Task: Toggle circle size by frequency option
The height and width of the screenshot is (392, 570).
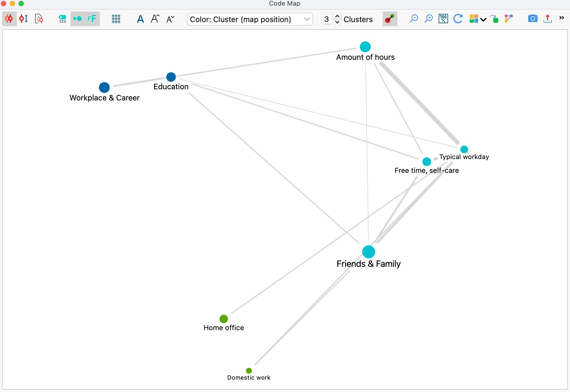Action: coord(77,19)
